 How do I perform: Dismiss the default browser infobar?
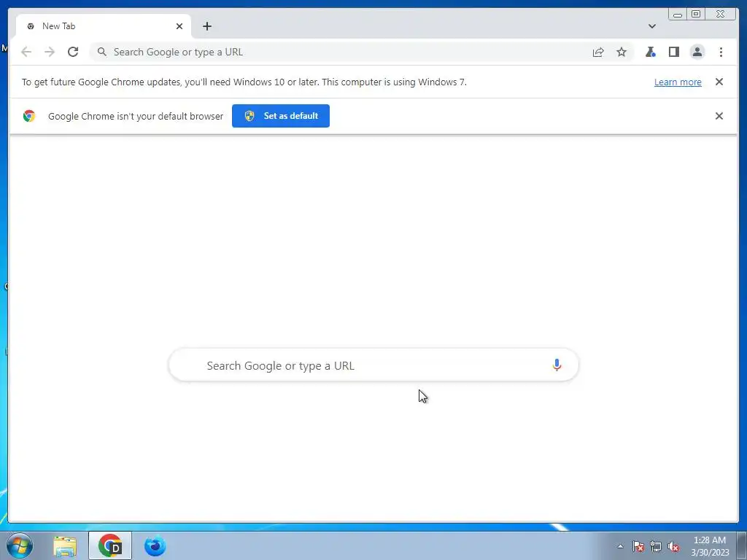point(719,116)
